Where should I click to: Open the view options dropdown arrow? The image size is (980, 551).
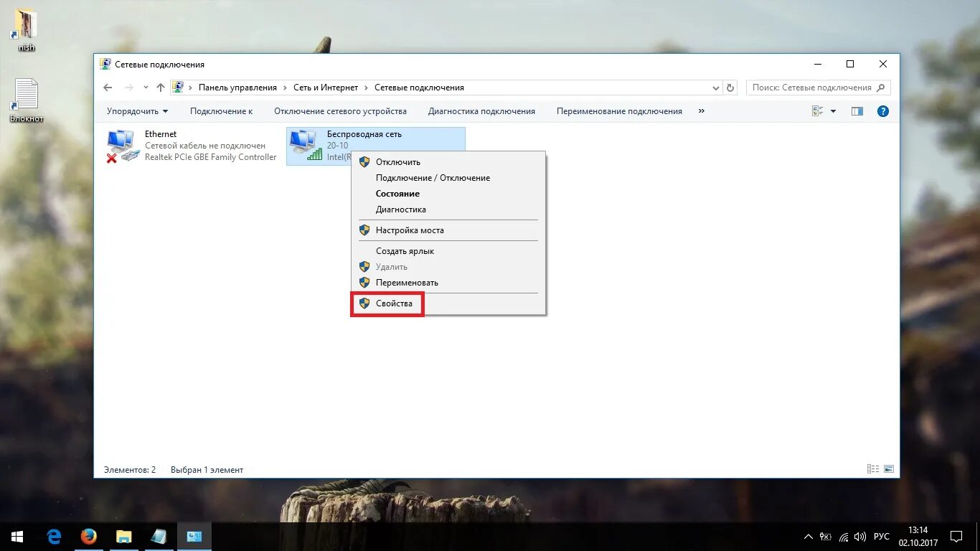[x=833, y=111]
